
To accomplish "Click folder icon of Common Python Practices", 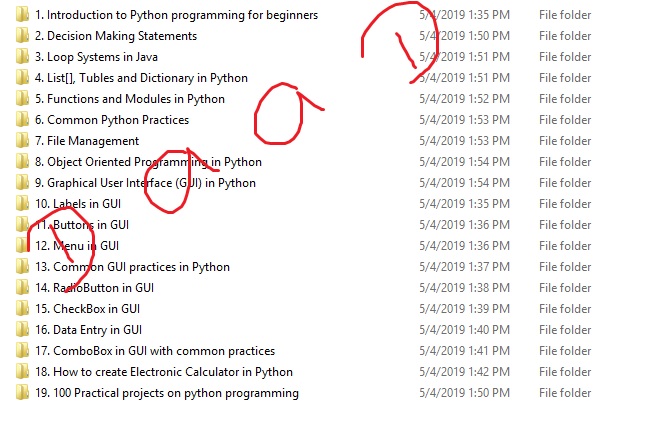I will pos(22,120).
